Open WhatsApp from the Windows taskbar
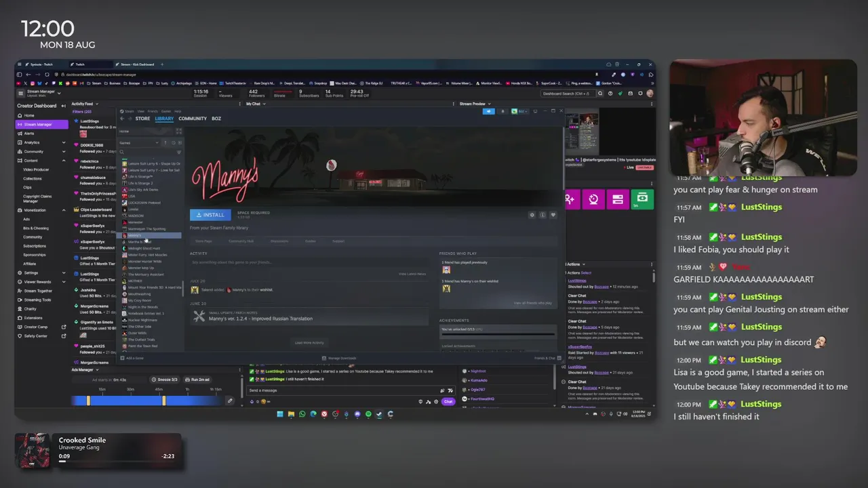The height and width of the screenshot is (488, 868). [x=302, y=414]
